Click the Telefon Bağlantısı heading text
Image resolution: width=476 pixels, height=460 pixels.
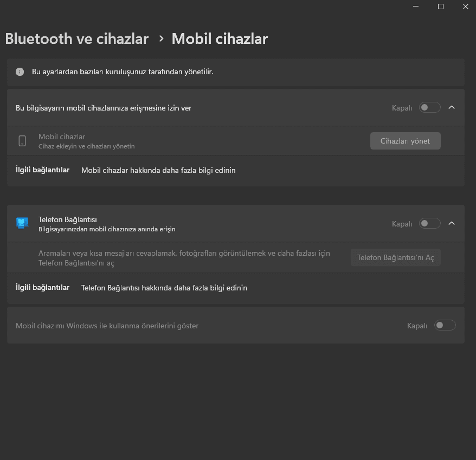point(68,219)
